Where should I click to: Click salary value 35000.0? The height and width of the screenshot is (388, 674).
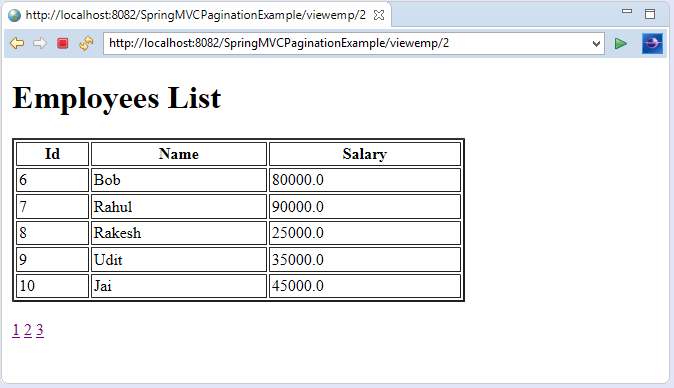(x=365, y=260)
